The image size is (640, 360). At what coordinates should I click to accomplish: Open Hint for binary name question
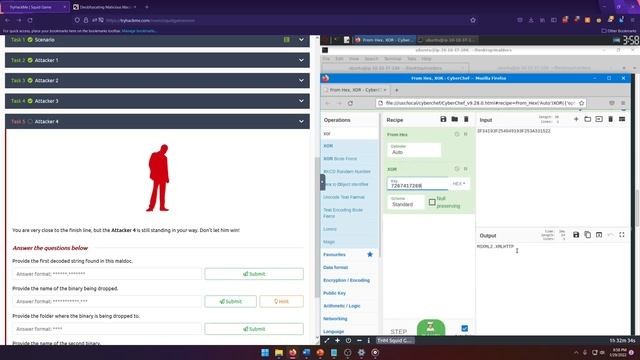281,301
